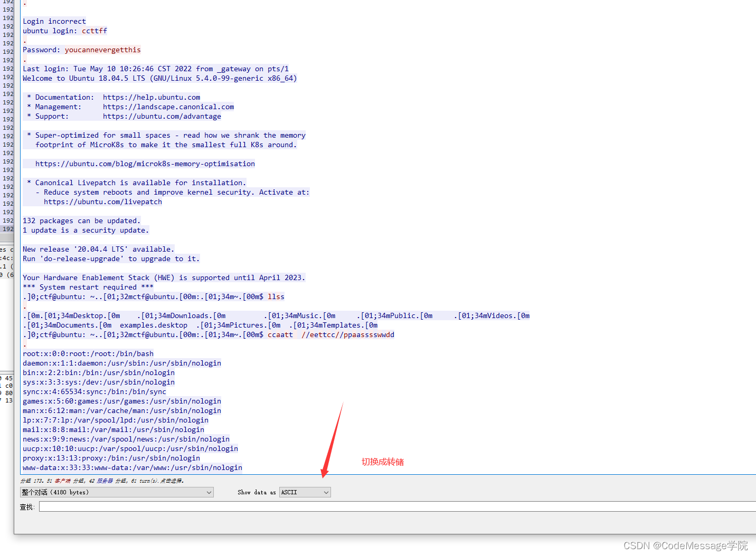Click the 'ccaatt //eettcc//ppaasssswwdd' command line
This screenshot has height=556, width=756.
[209, 334]
